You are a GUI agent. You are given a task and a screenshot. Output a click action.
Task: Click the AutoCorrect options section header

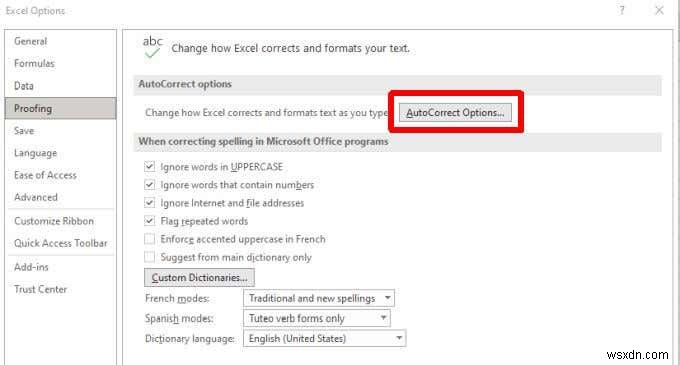[397, 84]
